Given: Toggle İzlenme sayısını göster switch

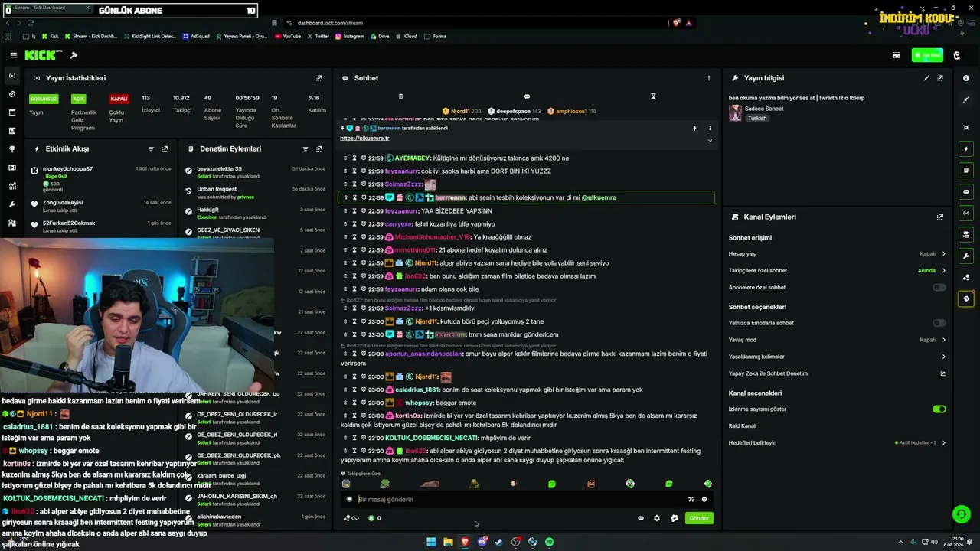Looking at the screenshot, I should 939,409.
